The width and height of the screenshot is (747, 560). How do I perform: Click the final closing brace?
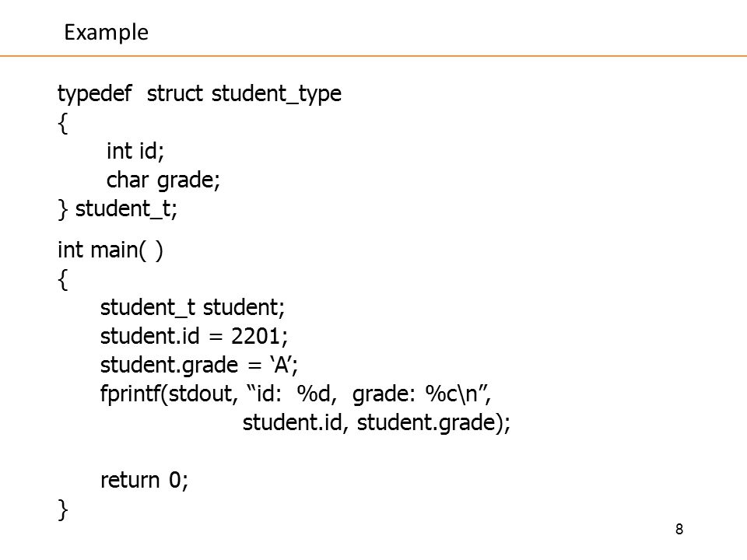coord(62,509)
